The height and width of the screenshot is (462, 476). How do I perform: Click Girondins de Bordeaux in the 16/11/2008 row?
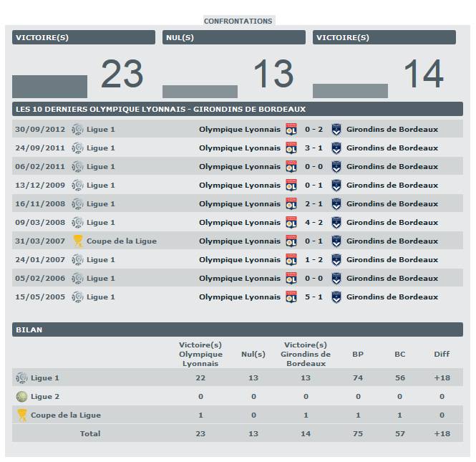click(392, 204)
